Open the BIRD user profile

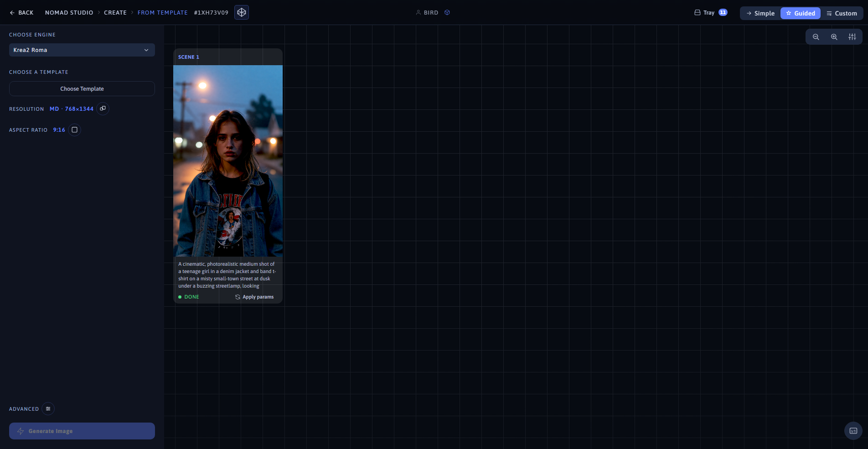427,13
